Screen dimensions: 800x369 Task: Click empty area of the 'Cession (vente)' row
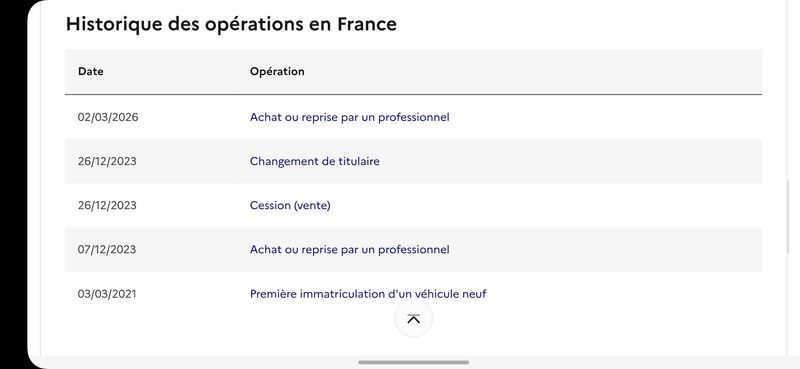[546, 205]
